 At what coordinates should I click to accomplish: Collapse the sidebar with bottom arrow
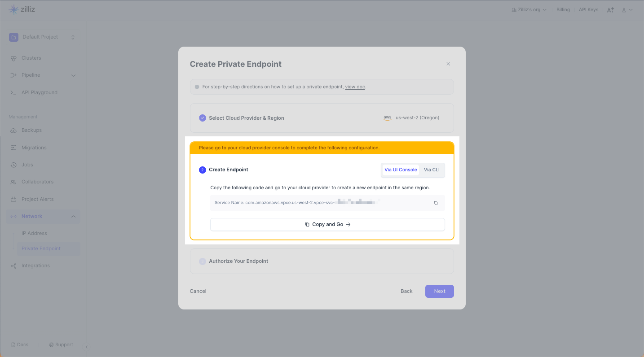point(86,347)
